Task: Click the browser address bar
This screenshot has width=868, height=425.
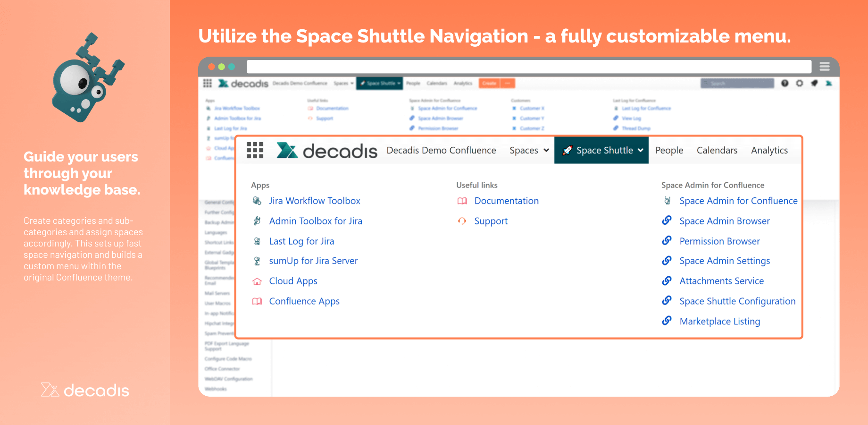Action: 529,67
